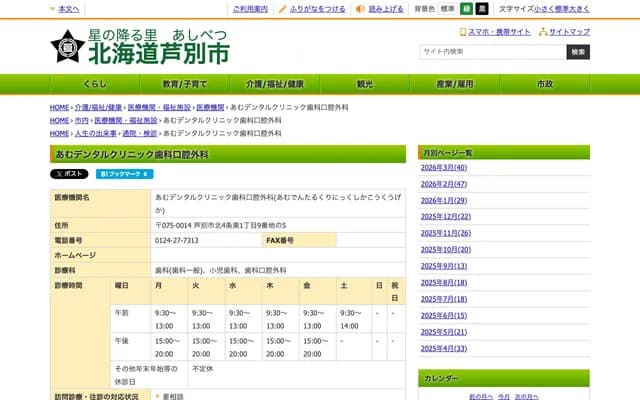The height and width of the screenshot is (400, 640).
Task: Select the black 黒 background color swatch
Action: tap(483, 8)
